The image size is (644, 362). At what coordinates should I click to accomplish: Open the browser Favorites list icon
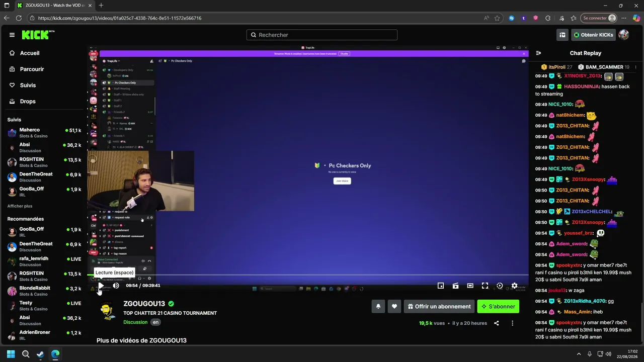coord(574,18)
